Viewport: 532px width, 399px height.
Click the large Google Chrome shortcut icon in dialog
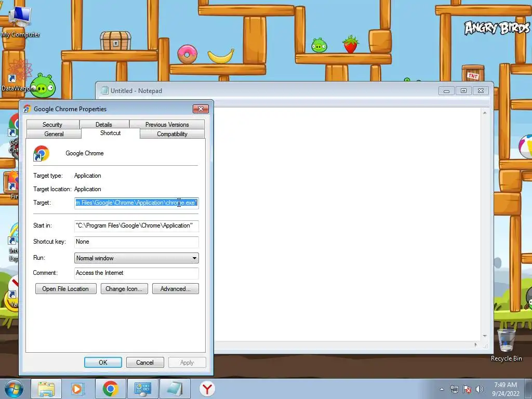tap(41, 153)
